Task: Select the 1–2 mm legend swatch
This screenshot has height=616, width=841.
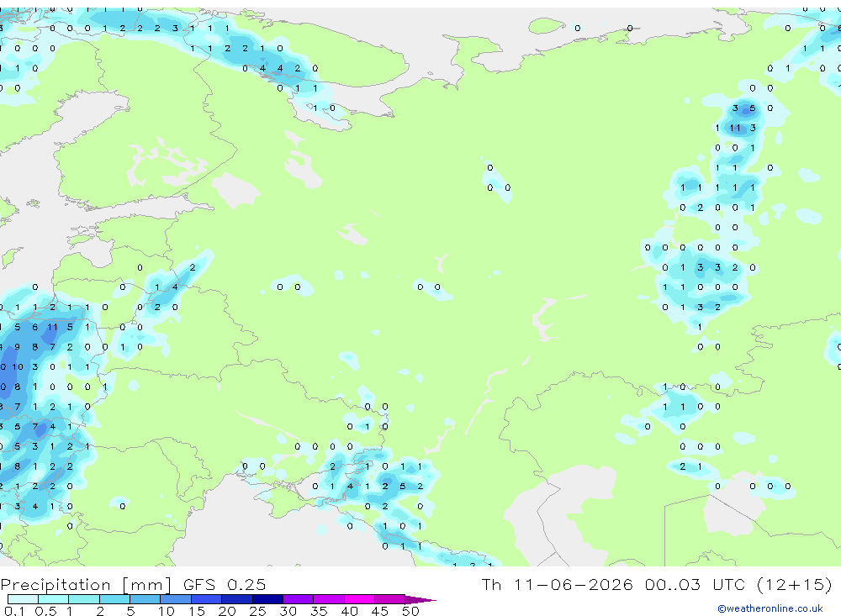Action: [x=83, y=599]
